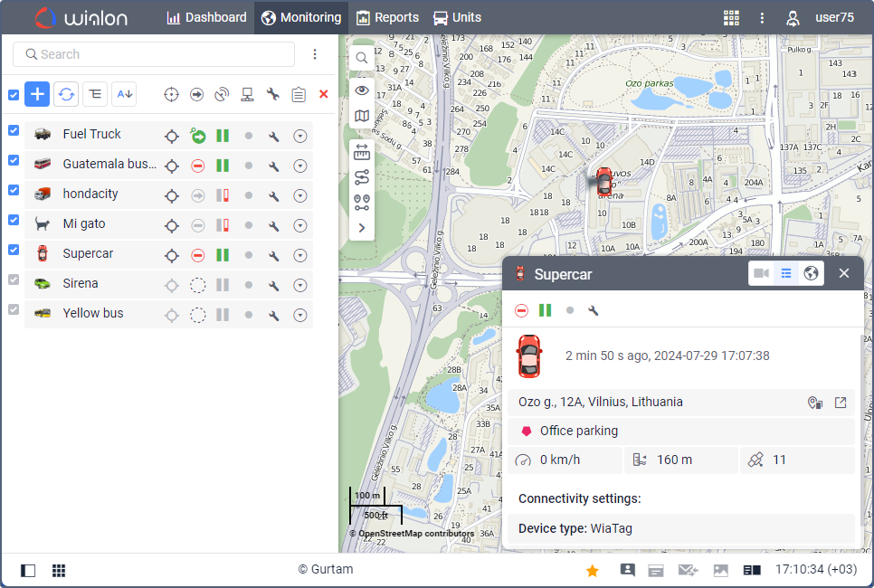Switch Supercar panel to video view
874x588 pixels.
tap(761, 273)
